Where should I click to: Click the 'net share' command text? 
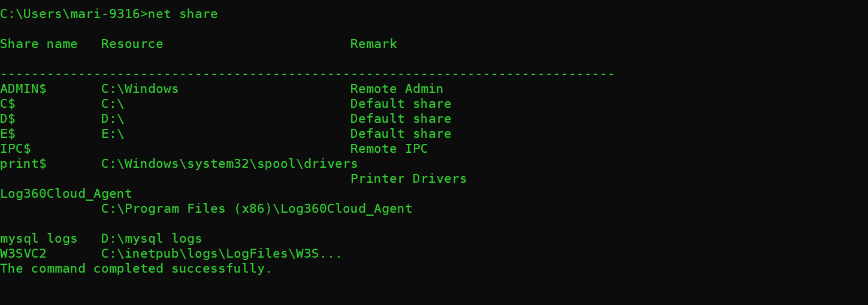183,14
